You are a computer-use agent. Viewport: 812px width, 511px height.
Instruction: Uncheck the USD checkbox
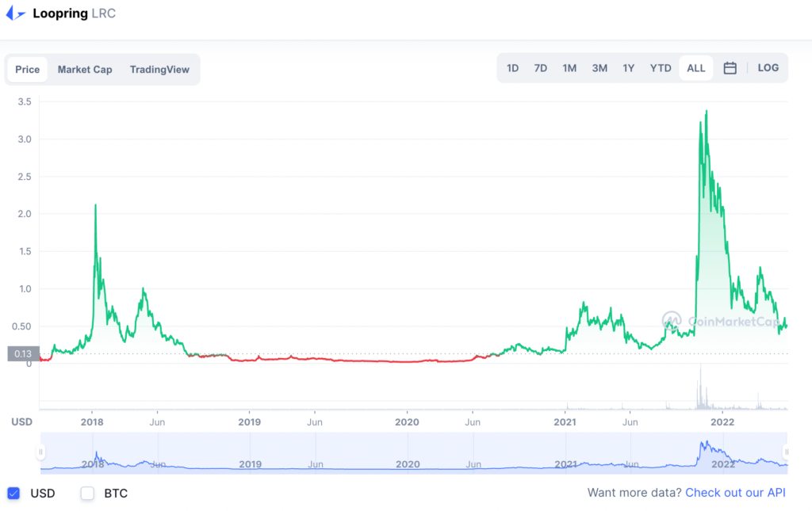(13, 494)
